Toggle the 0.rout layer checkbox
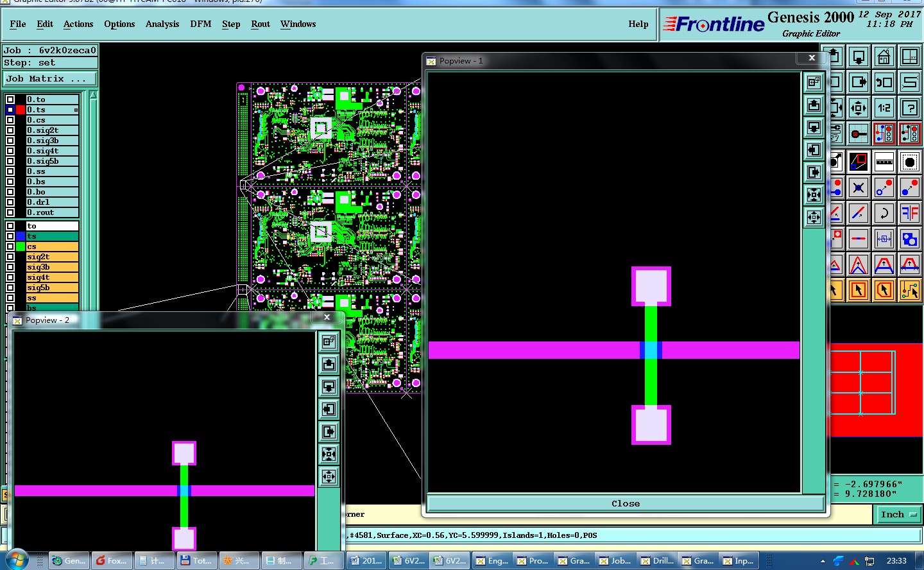This screenshot has height=570, width=924. coord(10,212)
